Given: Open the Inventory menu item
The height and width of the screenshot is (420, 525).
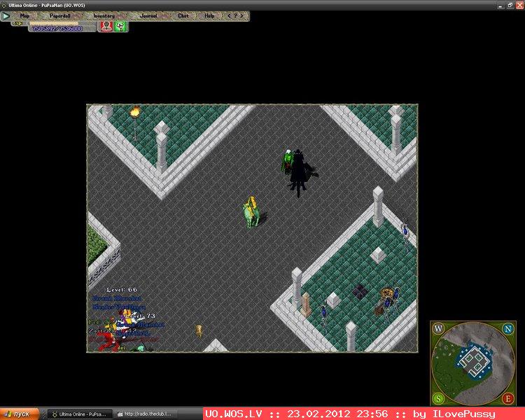Looking at the screenshot, I should pos(104,15).
